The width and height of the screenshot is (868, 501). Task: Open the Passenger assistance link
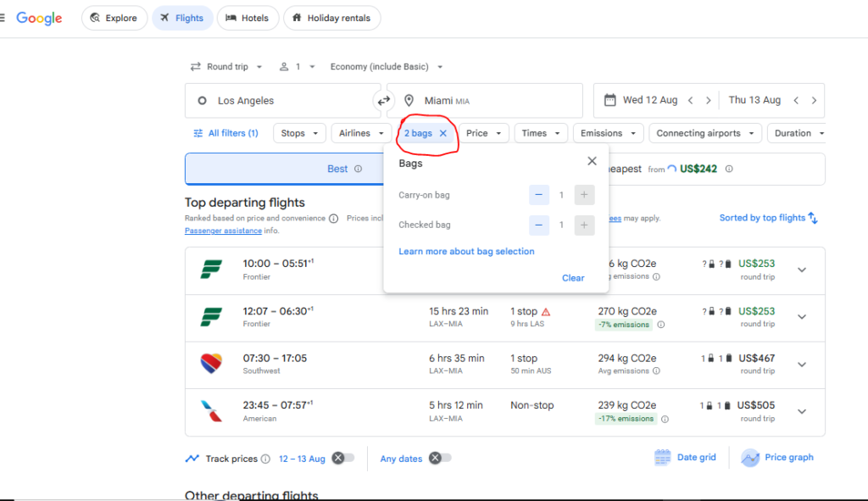point(223,231)
